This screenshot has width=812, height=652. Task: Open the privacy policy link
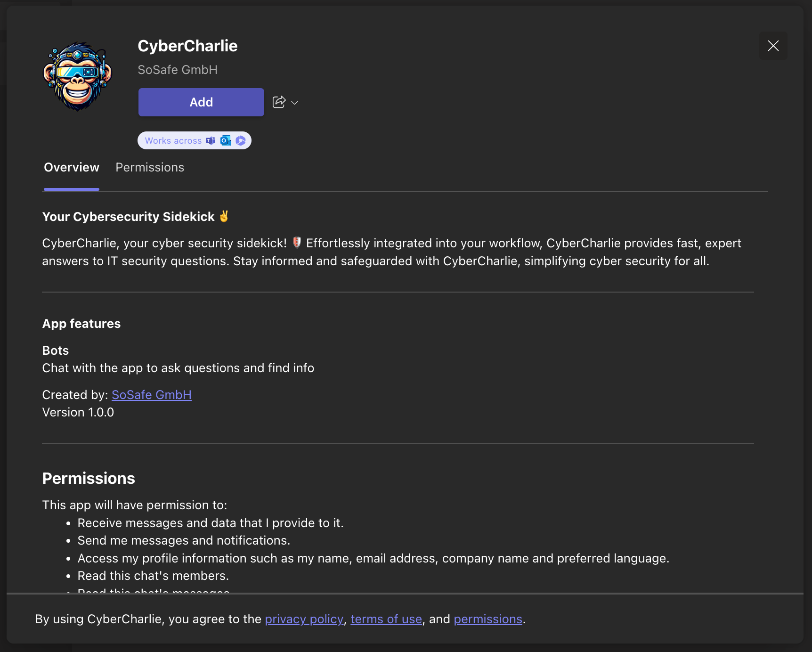point(304,619)
